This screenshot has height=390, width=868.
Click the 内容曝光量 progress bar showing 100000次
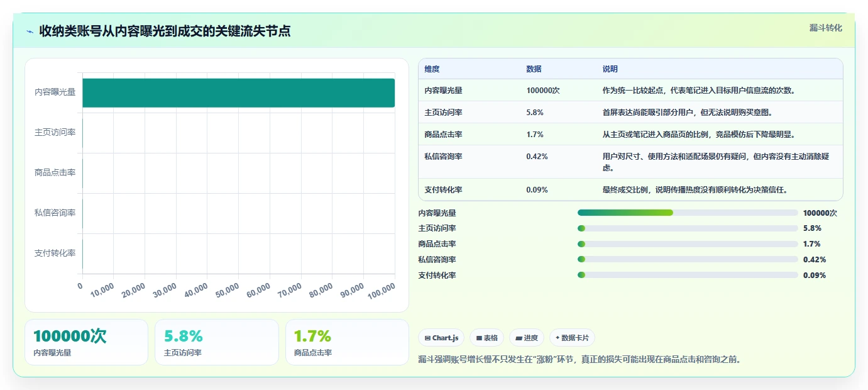click(688, 213)
